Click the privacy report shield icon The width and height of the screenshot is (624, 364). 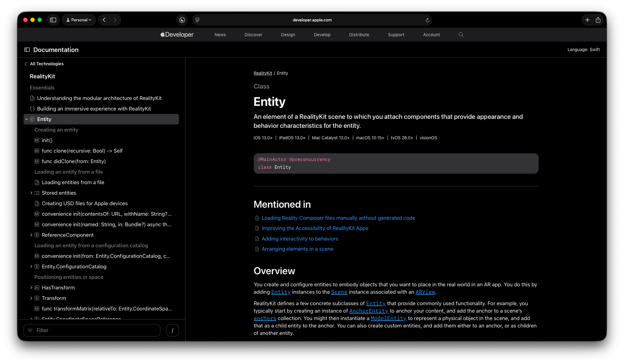(182, 20)
